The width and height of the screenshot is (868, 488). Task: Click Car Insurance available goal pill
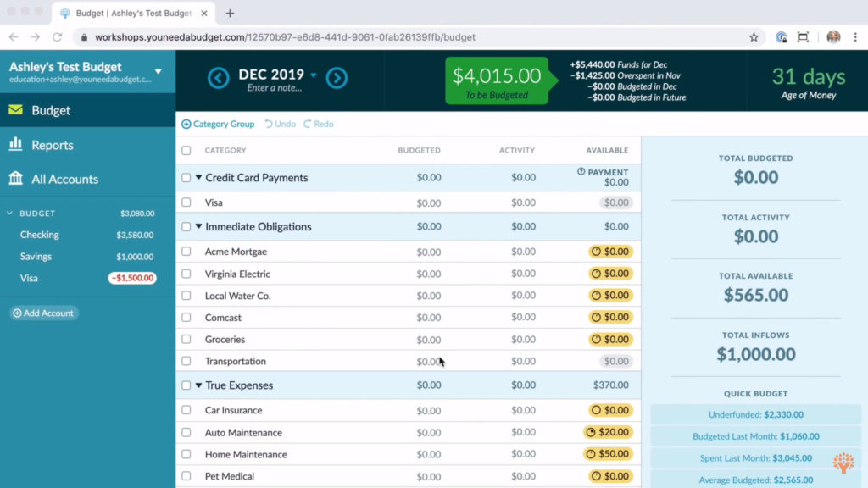tap(610, 410)
